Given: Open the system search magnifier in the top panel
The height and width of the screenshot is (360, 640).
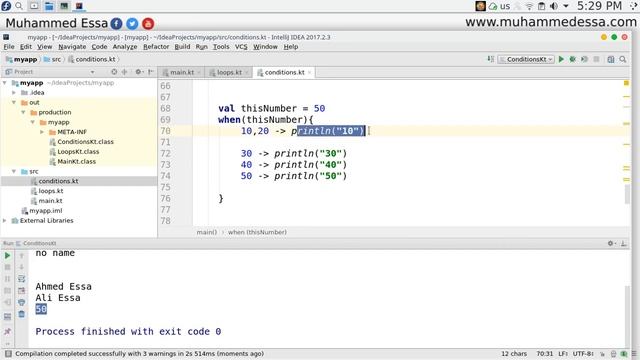Looking at the screenshot, I should point(19,6).
